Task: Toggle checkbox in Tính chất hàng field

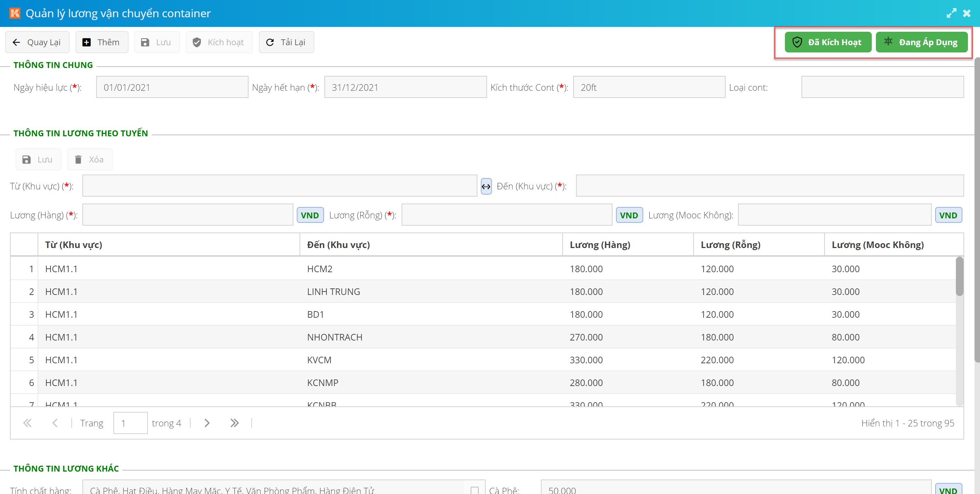Action: pos(474,490)
